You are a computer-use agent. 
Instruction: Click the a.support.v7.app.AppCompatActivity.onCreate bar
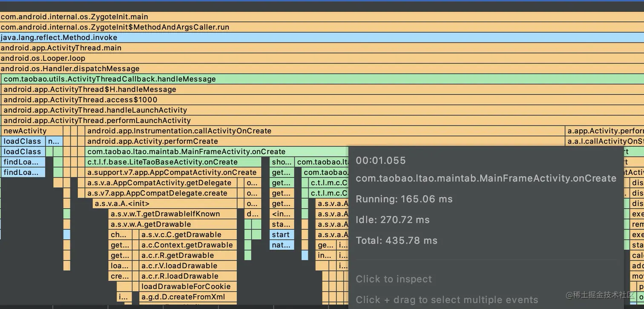click(173, 172)
